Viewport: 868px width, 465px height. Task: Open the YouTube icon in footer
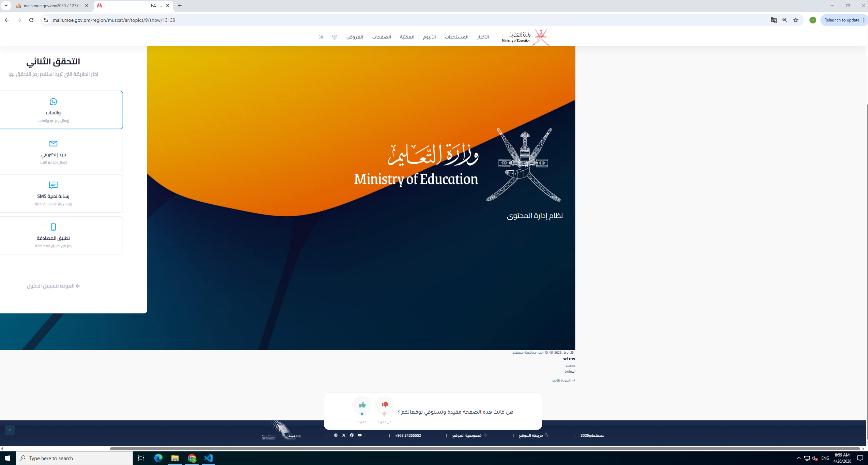(359, 435)
